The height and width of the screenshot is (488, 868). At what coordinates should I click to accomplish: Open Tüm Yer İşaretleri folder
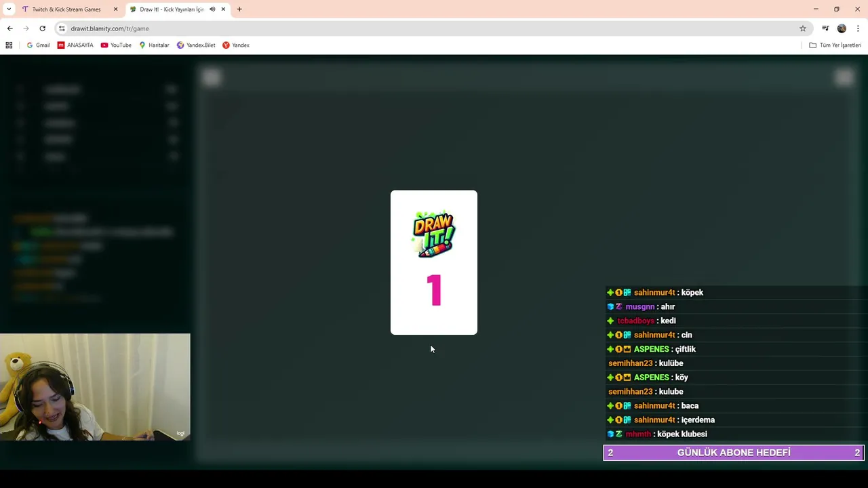pyautogui.click(x=835, y=45)
